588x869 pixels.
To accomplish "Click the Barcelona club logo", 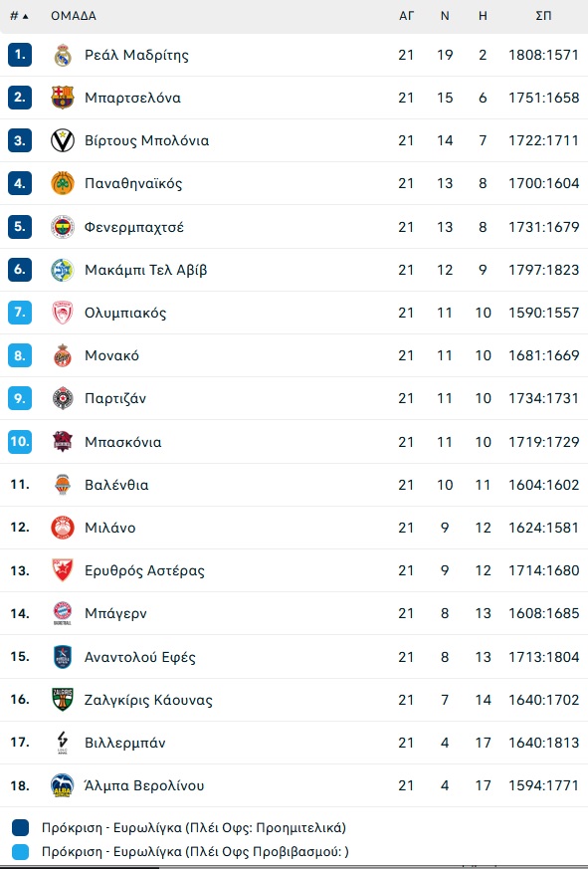I will (x=63, y=98).
